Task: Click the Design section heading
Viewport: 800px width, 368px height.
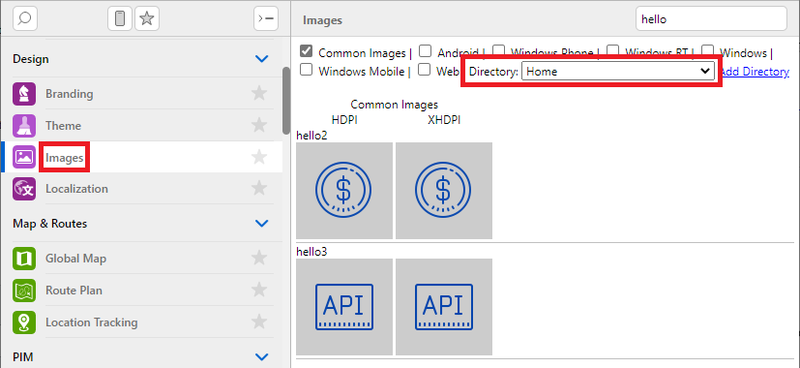Action: [31, 59]
